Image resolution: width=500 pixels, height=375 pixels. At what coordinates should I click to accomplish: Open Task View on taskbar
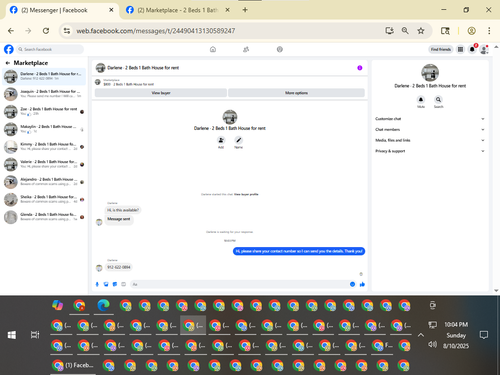[35, 335]
